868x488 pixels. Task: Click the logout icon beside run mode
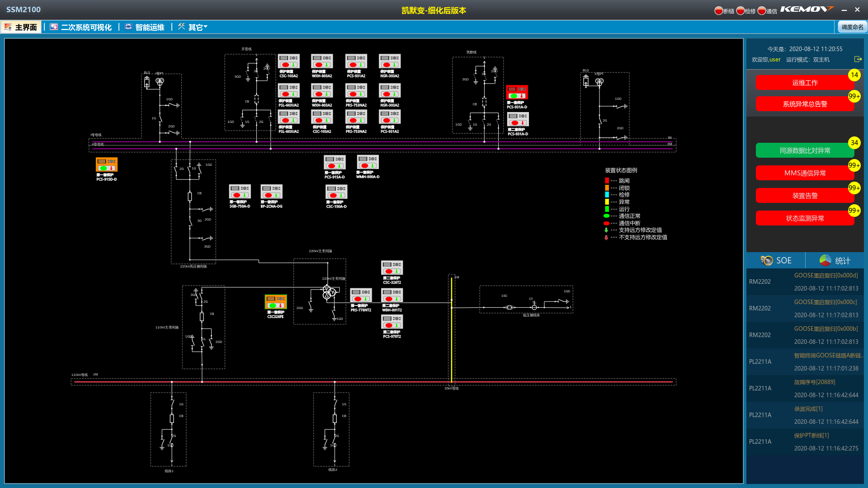858,59
